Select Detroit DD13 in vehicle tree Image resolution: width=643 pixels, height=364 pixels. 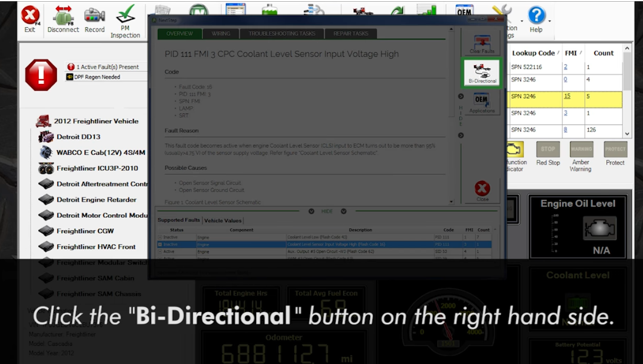[x=78, y=137]
